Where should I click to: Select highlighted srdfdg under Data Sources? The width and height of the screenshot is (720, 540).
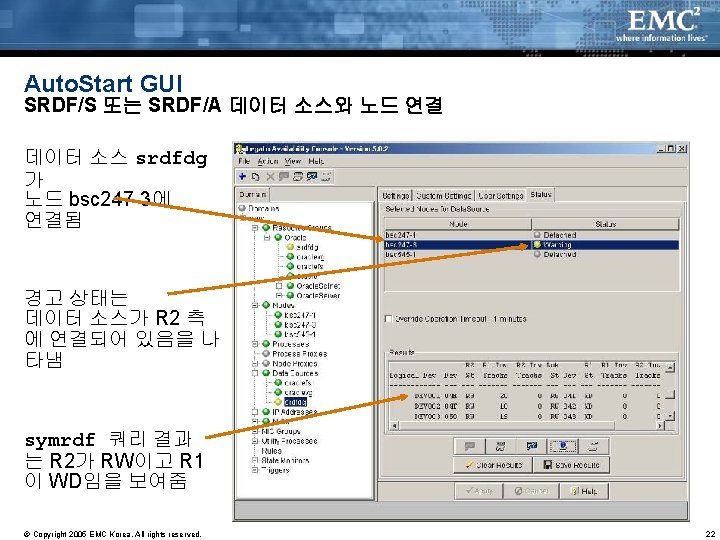tap(295, 402)
